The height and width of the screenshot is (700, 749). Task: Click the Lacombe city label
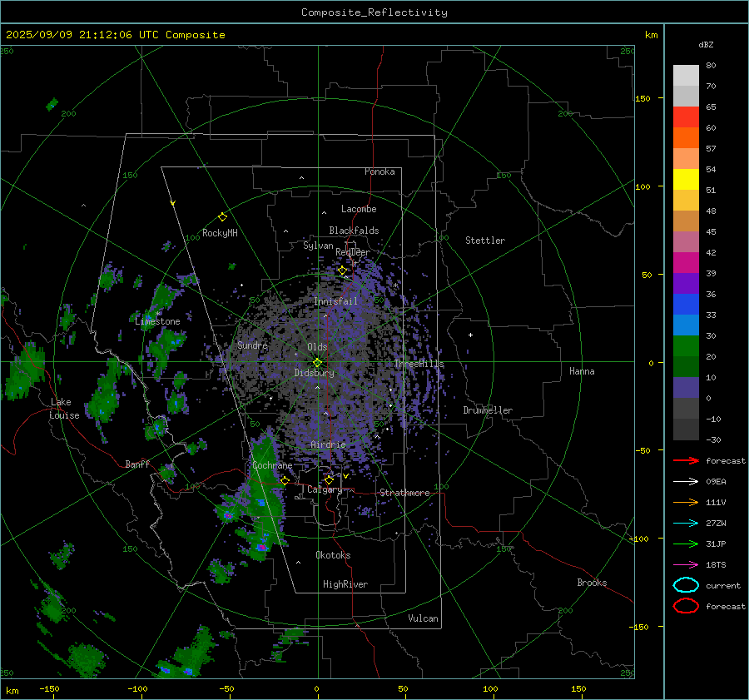coord(359,209)
